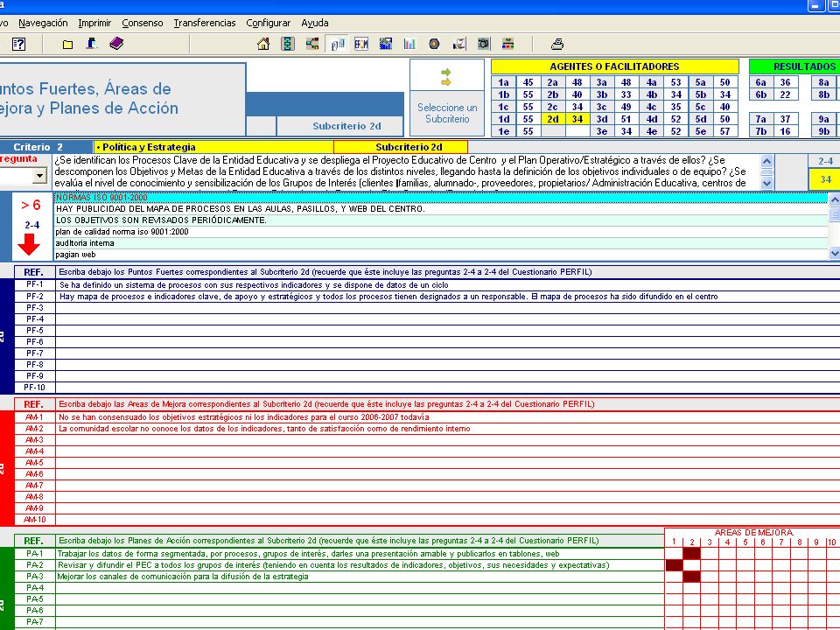
Task: Select subcriterion 1a cell
Action: (x=504, y=82)
